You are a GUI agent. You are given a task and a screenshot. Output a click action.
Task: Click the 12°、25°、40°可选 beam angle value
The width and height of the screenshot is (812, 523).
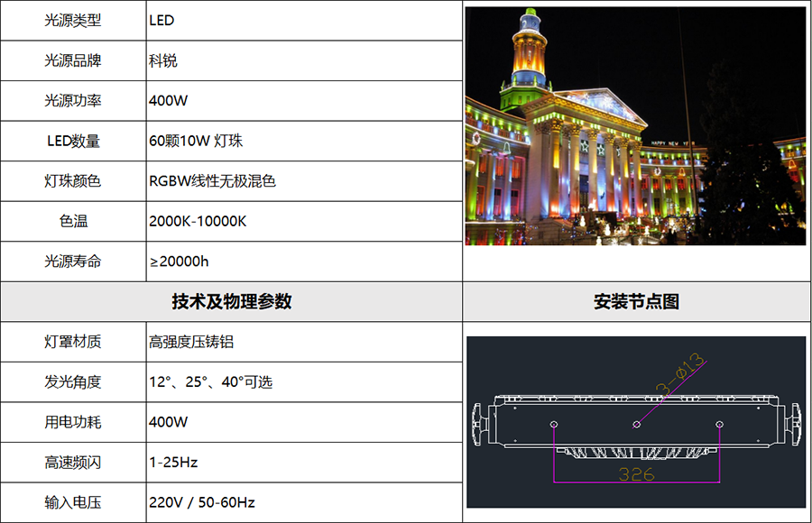210,382
